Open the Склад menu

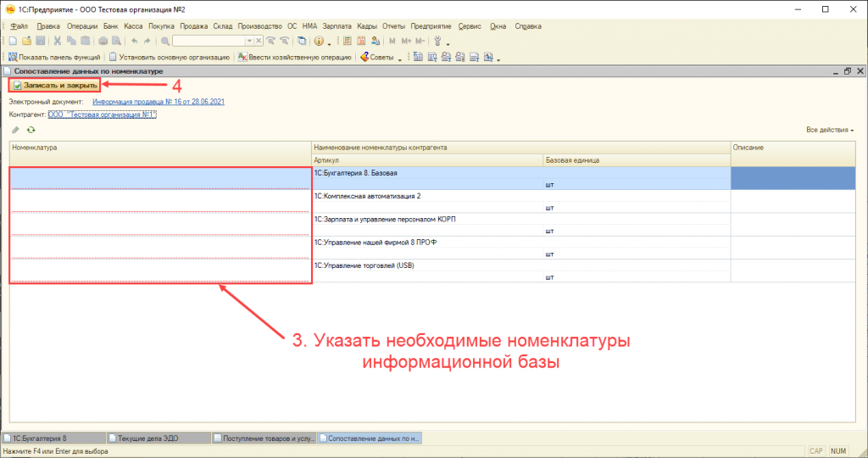pos(223,26)
